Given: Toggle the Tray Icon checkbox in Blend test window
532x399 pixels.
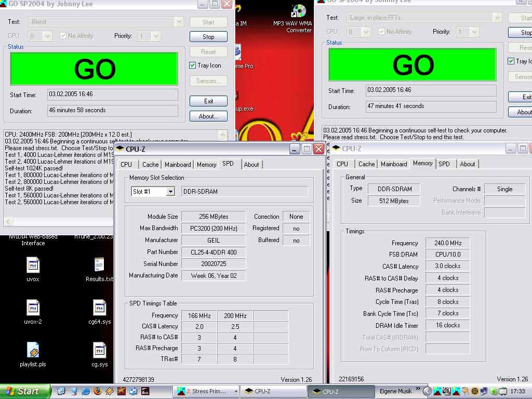Looking at the screenshot, I should click(192, 65).
